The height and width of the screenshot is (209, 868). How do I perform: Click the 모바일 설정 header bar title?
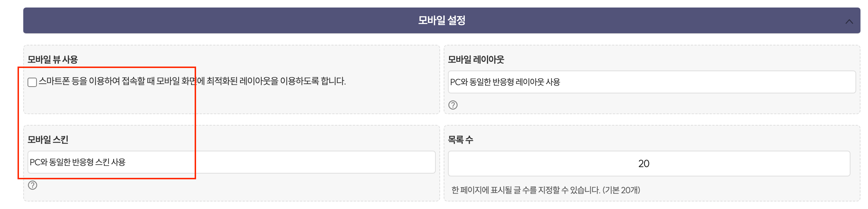[442, 20]
